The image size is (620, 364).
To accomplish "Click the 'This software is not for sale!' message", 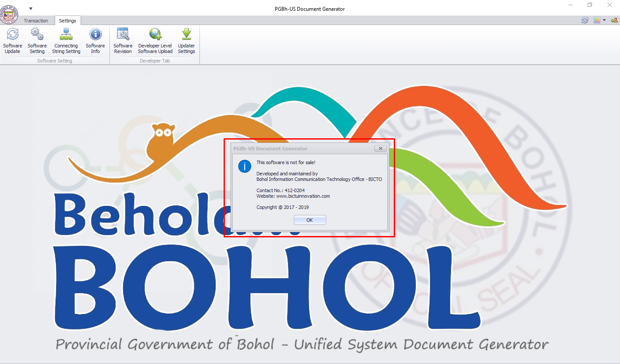I will point(286,162).
